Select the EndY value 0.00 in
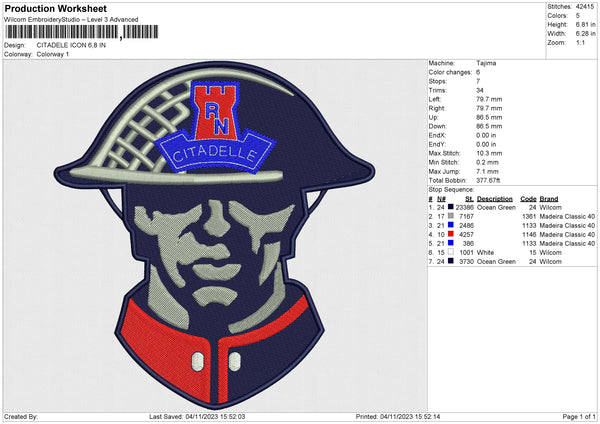Screen dimensions: 600x424 click(486, 144)
